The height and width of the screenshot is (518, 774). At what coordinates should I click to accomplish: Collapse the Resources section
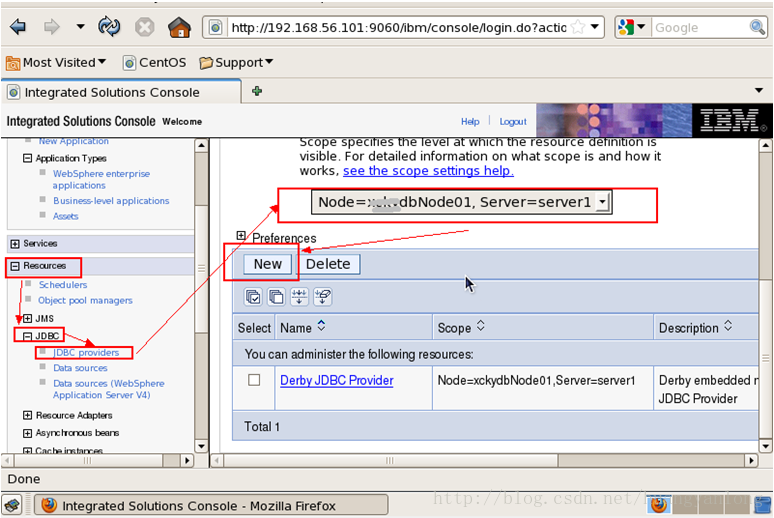click(15, 266)
